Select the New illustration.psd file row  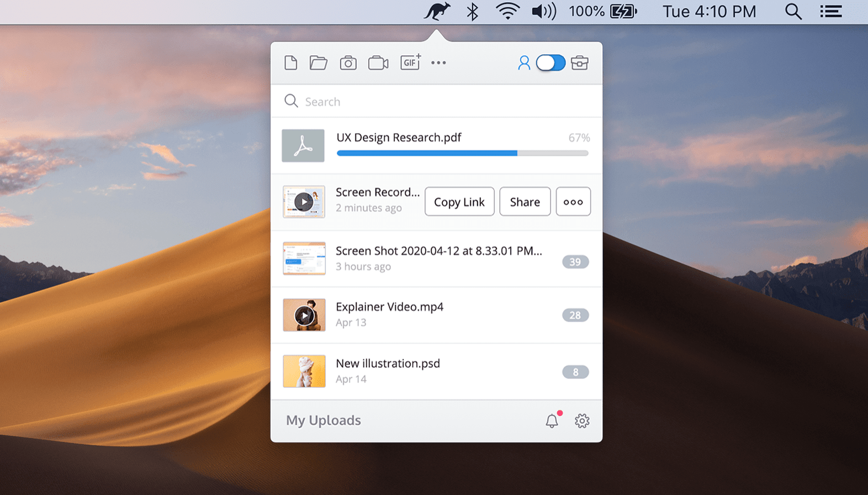pyautogui.click(x=436, y=371)
